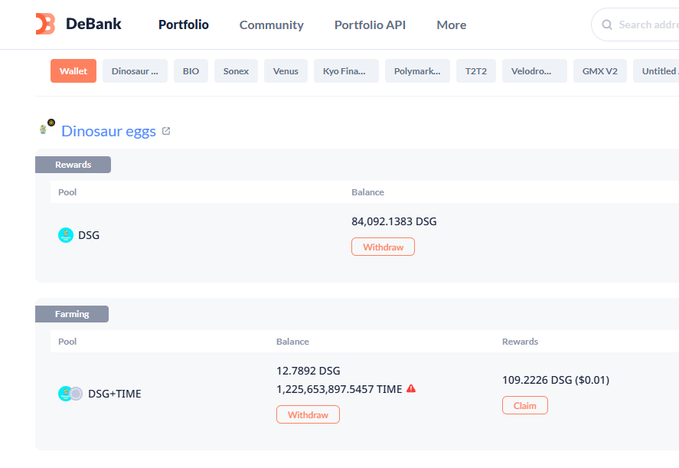679x468 pixels.
Task: Click the Rewards column header in Farming
Action: click(x=520, y=342)
